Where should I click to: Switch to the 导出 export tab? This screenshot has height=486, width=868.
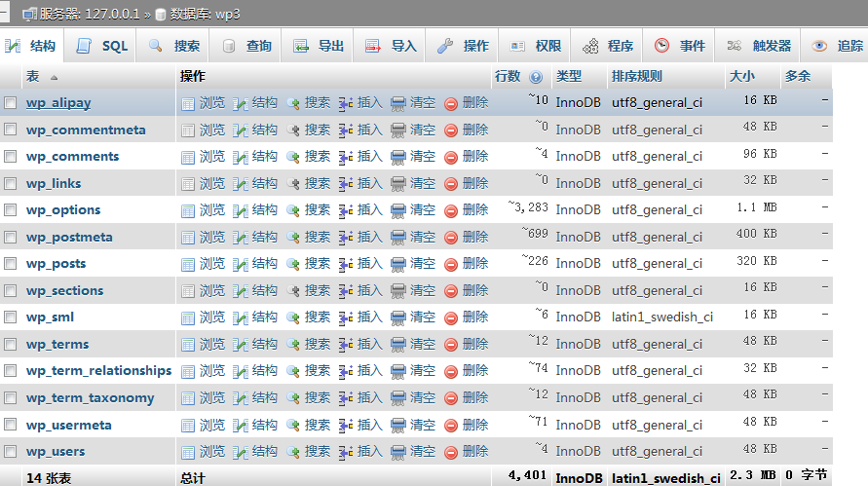point(320,46)
